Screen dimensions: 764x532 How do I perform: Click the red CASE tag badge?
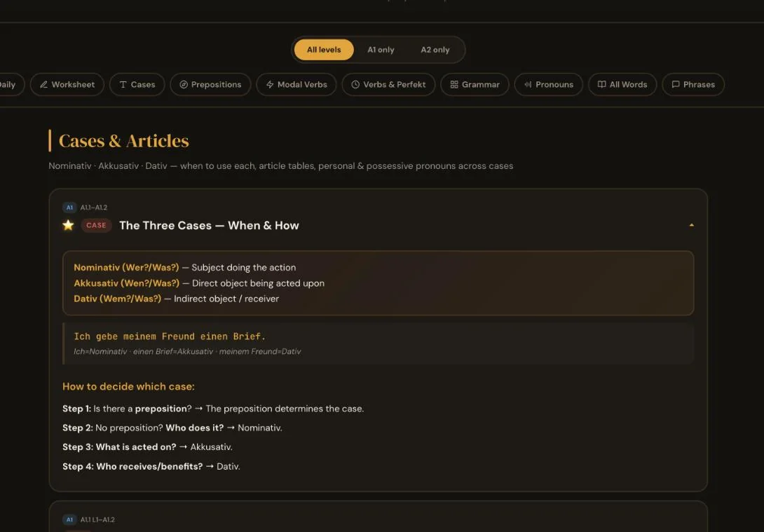pyautogui.click(x=96, y=225)
